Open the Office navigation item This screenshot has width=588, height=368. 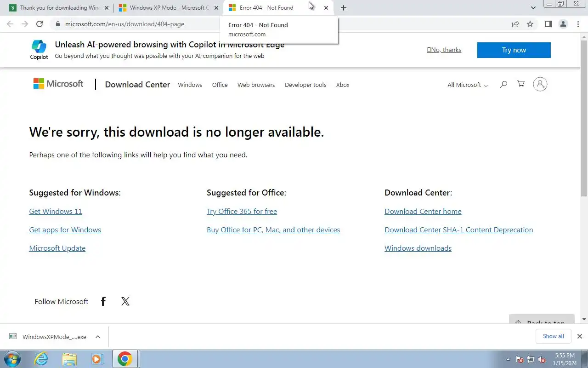(220, 85)
